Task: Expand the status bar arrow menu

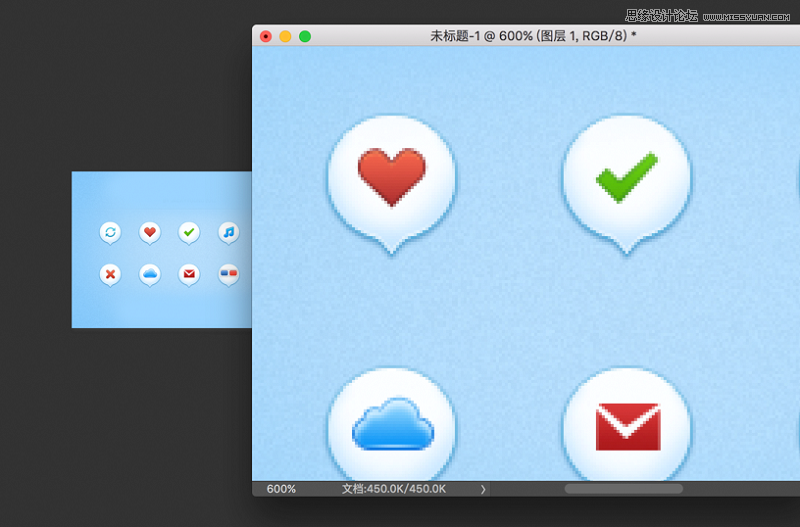Action: point(482,489)
